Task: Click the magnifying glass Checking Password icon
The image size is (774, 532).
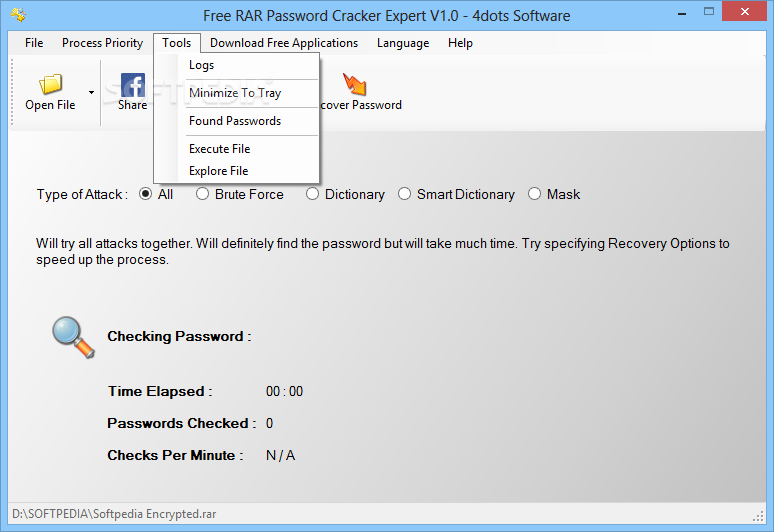Action: [73, 337]
